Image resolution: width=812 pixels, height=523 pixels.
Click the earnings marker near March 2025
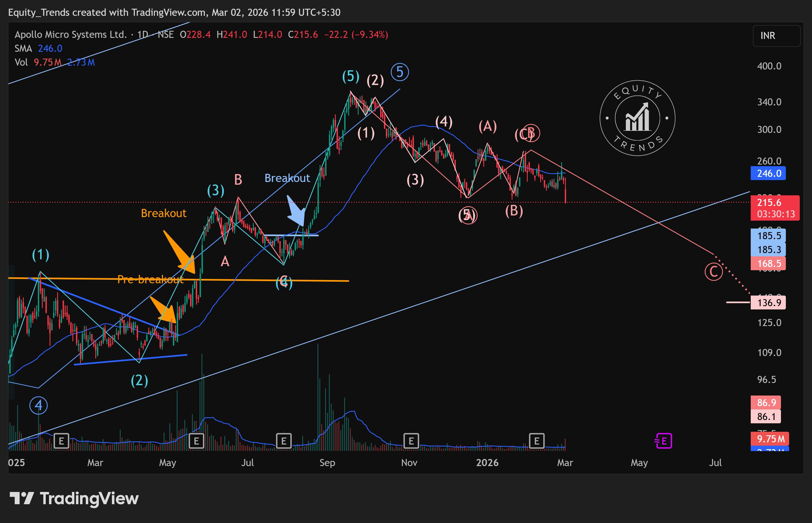(62, 441)
